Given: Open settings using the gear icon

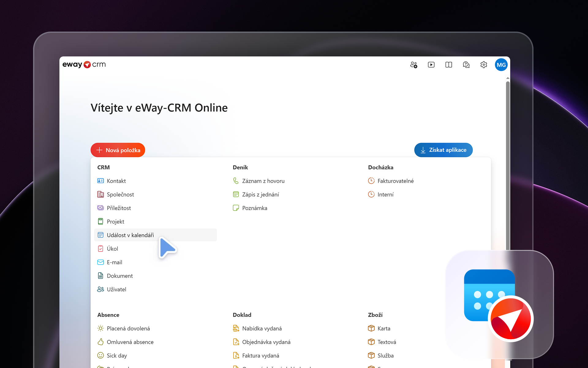Looking at the screenshot, I should click(x=484, y=65).
